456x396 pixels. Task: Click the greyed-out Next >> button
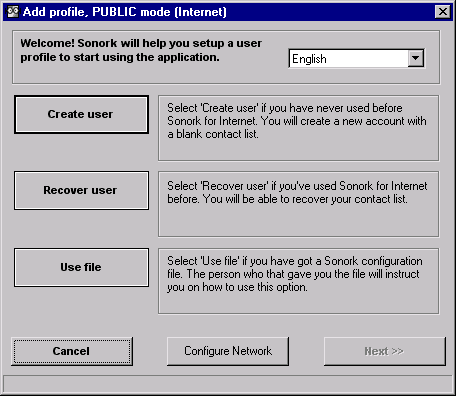pyautogui.click(x=385, y=351)
